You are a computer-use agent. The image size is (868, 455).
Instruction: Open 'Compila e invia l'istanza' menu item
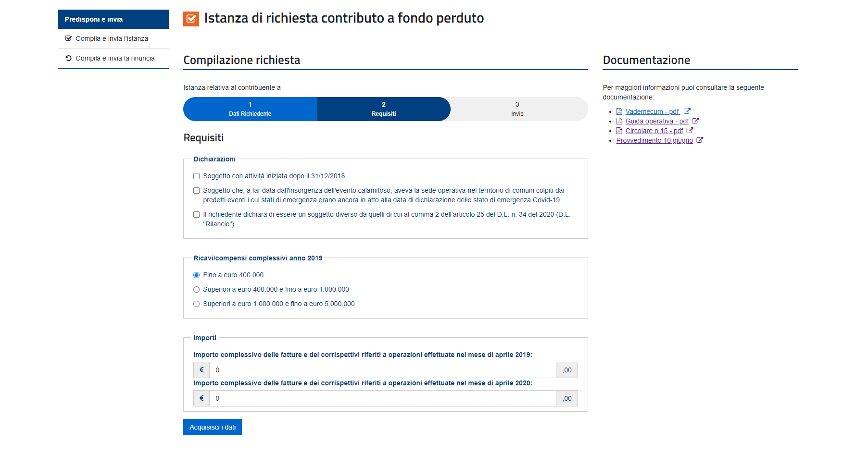(x=113, y=38)
